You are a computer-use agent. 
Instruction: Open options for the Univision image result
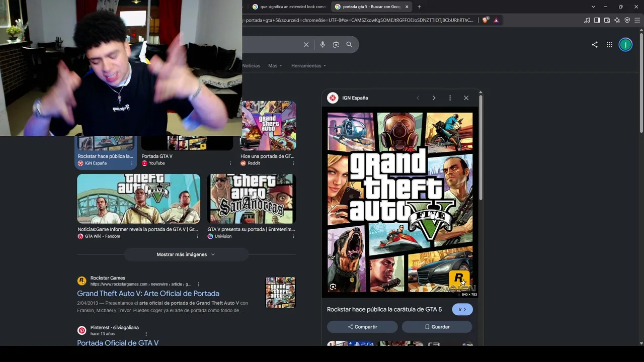[293, 236]
